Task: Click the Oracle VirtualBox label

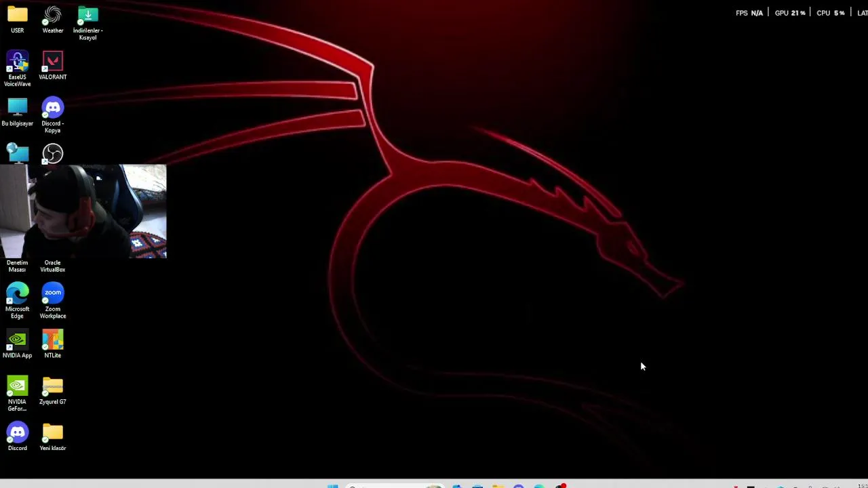Action: (53, 266)
